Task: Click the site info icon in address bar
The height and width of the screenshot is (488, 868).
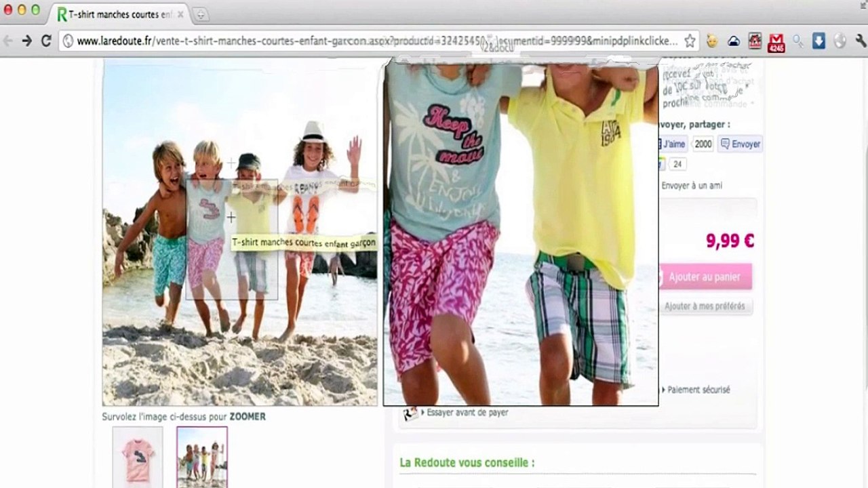Action: [68, 41]
